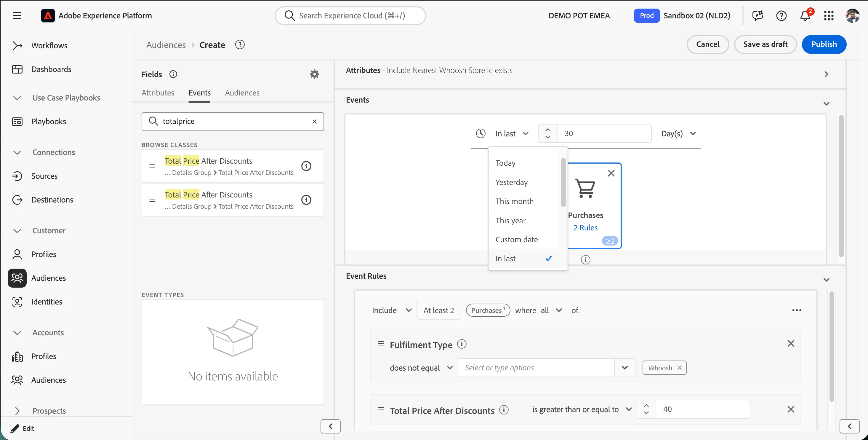Switch to the Attributes tab

(x=158, y=93)
